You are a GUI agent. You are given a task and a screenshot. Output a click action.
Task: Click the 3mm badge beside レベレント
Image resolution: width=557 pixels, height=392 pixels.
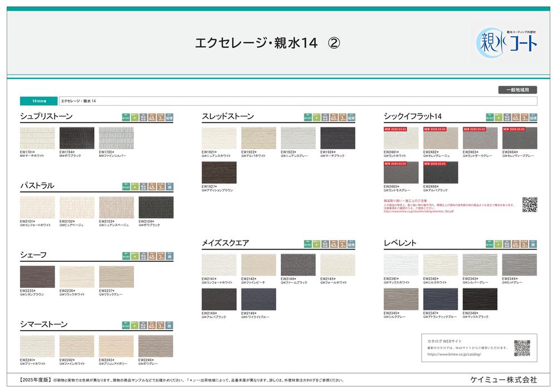(524, 244)
